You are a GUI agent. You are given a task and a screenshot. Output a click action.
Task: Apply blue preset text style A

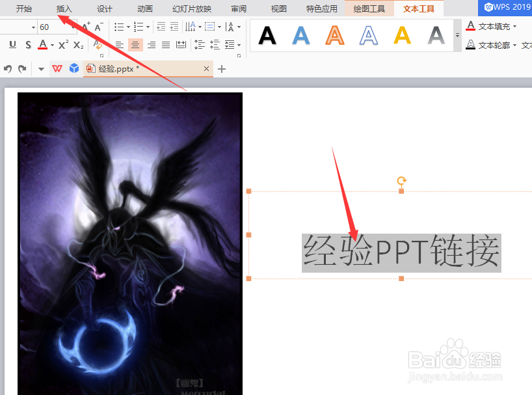point(301,35)
